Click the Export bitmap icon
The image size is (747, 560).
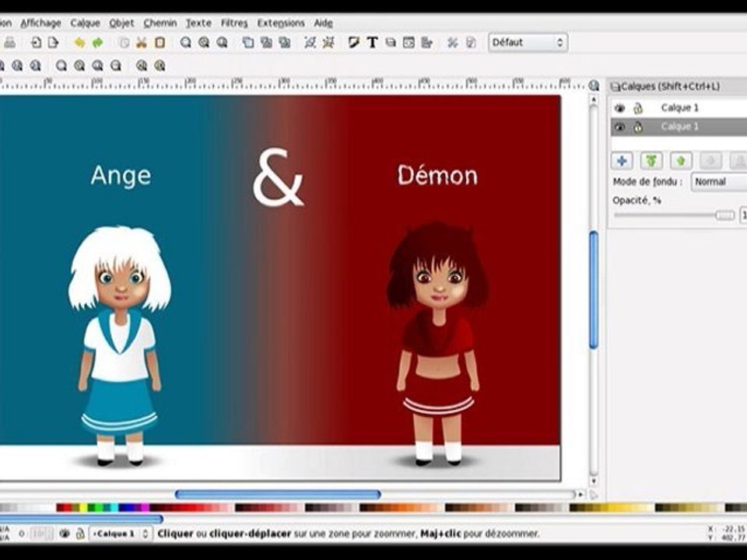click(x=53, y=43)
